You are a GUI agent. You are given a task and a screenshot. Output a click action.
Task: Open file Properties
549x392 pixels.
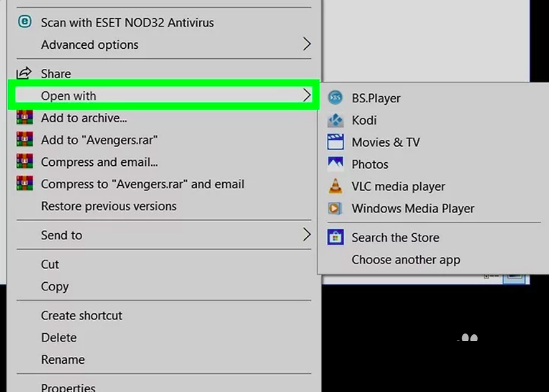coord(164,385)
